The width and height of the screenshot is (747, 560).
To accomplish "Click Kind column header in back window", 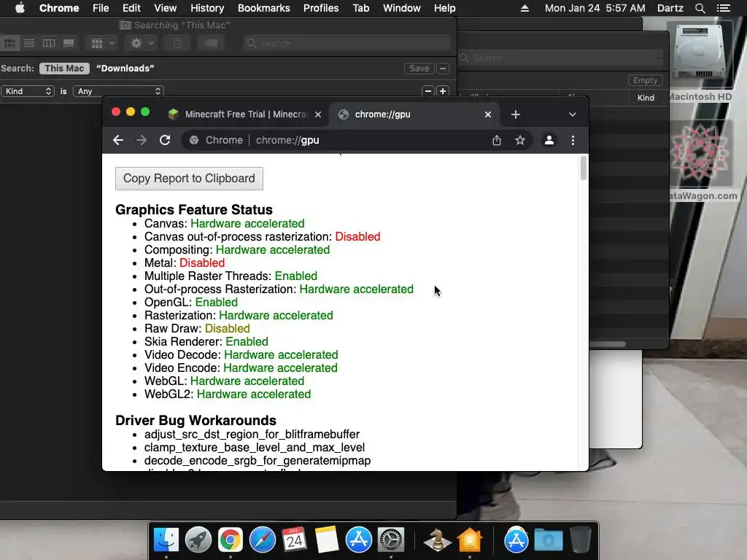I will pyautogui.click(x=646, y=98).
